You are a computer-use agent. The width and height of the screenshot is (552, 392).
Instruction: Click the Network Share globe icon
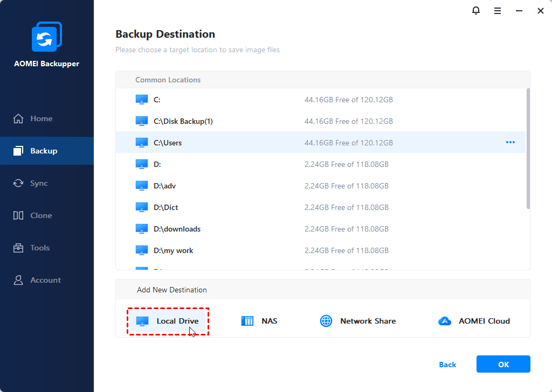point(326,321)
